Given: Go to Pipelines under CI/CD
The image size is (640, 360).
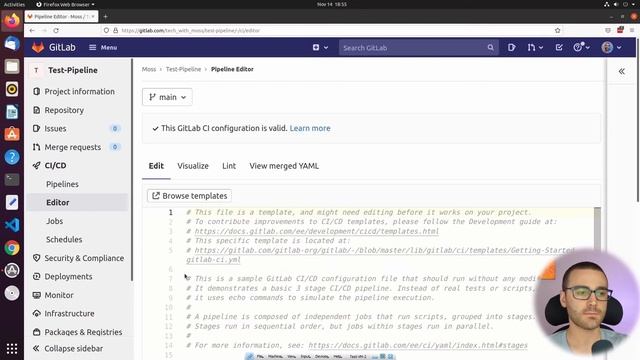Looking at the screenshot, I should point(62,184).
